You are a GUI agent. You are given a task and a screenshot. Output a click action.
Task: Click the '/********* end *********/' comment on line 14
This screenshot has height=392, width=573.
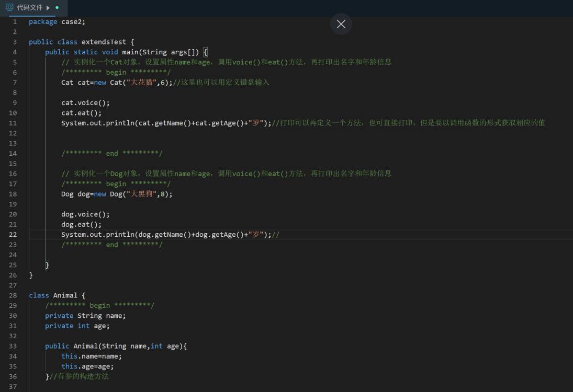112,153
